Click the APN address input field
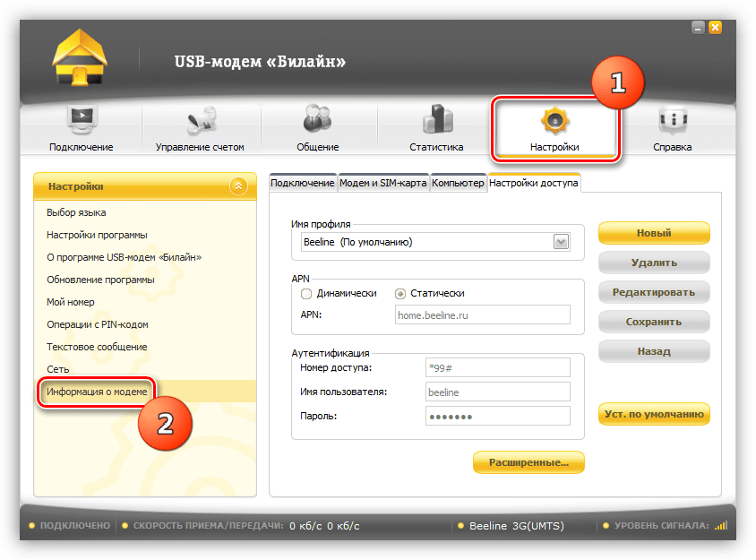This screenshot has height=560, width=756. point(482,314)
